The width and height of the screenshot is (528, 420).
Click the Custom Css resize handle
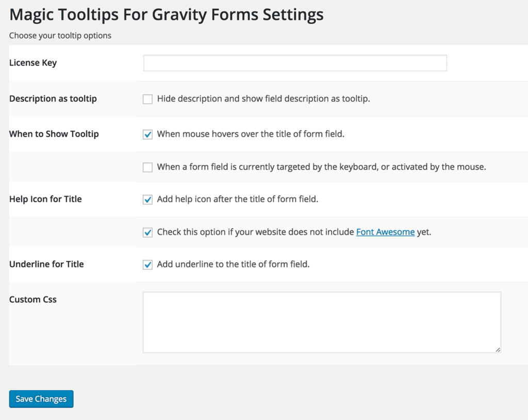point(498,350)
